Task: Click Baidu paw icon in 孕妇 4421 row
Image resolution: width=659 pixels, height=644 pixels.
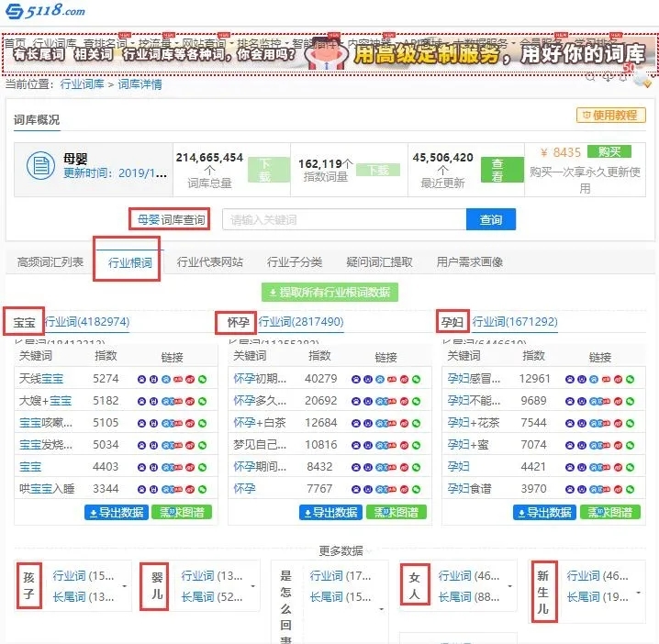Action: tap(569, 467)
